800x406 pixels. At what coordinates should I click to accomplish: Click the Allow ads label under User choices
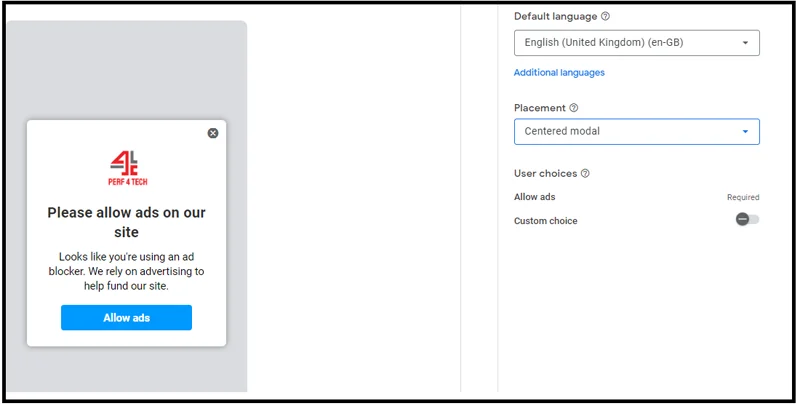click(535, 197)
